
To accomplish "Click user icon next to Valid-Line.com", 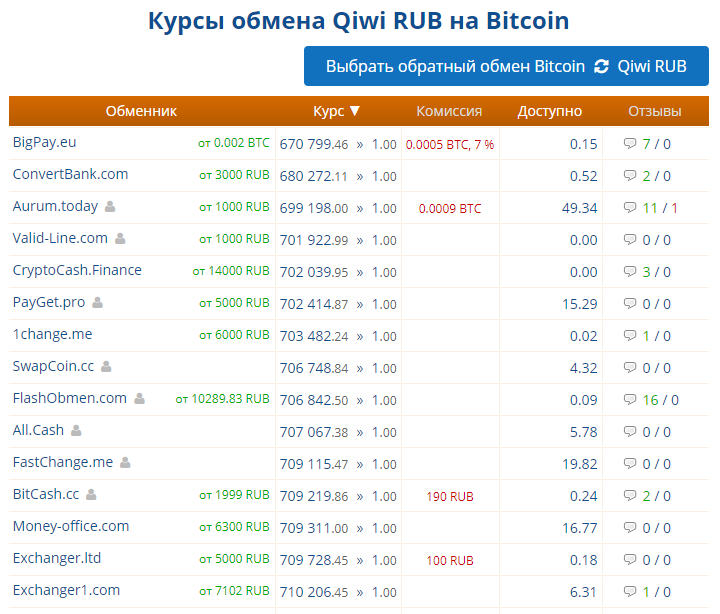I will (x=120, y=238).
